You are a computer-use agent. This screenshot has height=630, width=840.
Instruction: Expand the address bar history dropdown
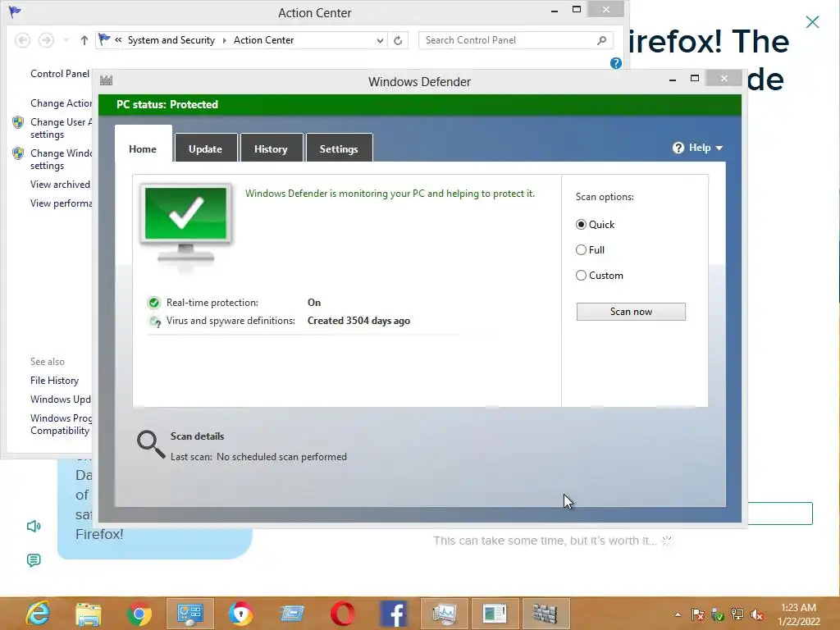[380, 40]
